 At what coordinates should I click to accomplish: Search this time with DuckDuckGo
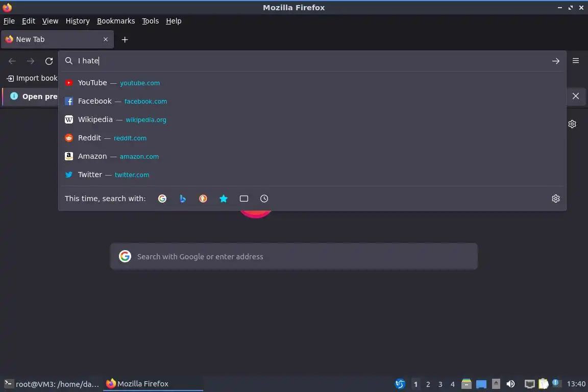coord(203,199)
